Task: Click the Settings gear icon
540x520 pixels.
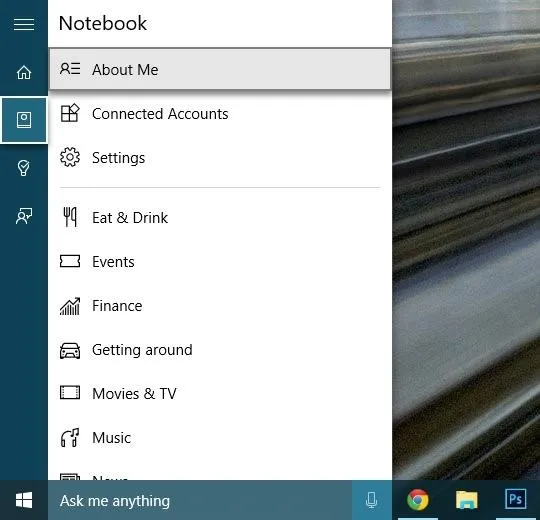Action: click(x=70, y=157)
